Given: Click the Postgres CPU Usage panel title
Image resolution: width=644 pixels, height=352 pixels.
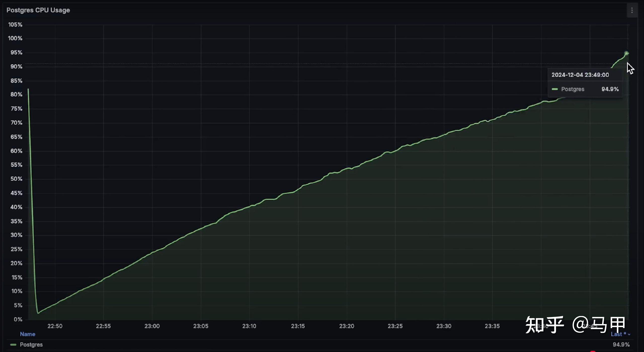Looking at the screenshot, I should point(38,10).
